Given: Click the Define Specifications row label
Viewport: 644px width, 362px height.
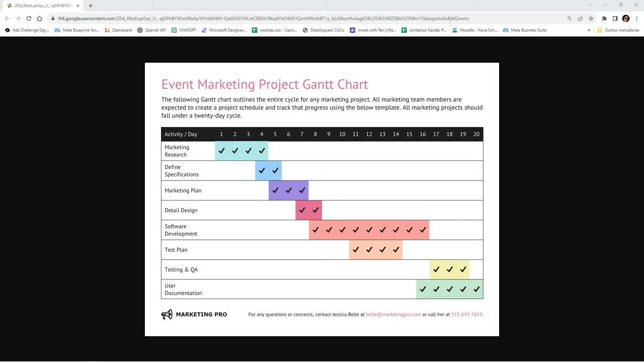Looking at the screenshot, I should [x=181, y=170].
